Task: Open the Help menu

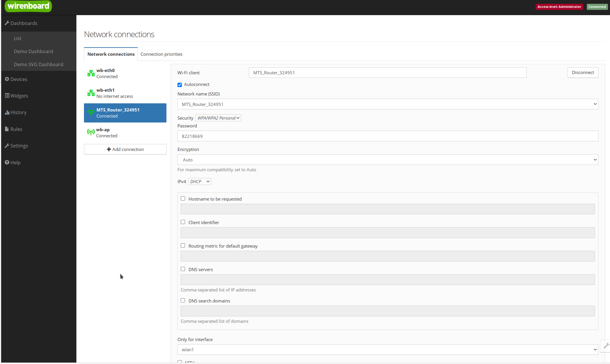Action: [39, 163]
